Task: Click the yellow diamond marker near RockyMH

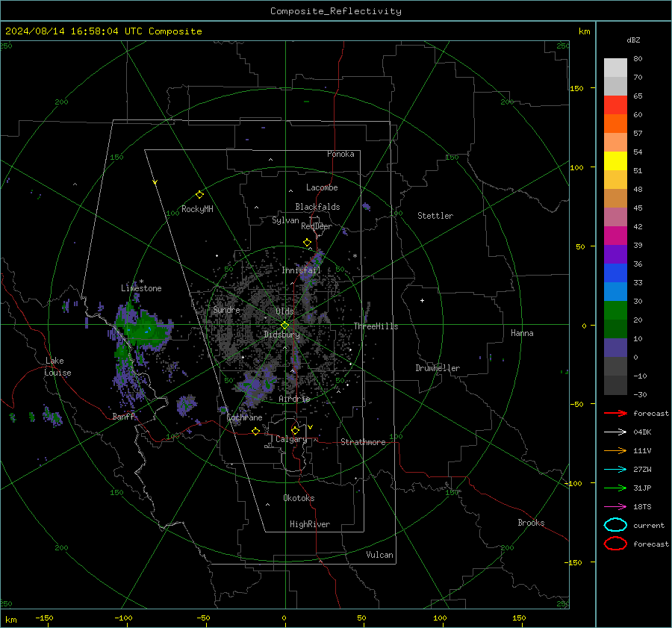Action: pyautogui.click(x=199, y=195)
